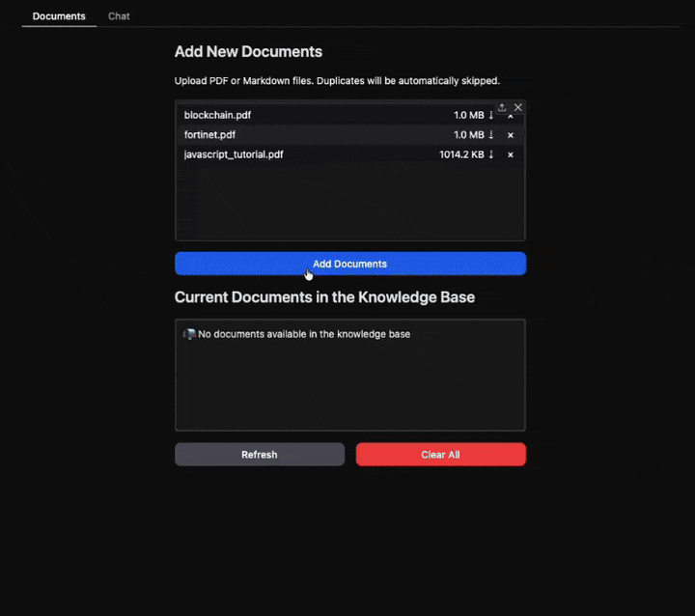This screenshot has height=616, width=695.
Task: Select the javascript_tutorial.pdf file name
Action: click(x=234, y=154)
